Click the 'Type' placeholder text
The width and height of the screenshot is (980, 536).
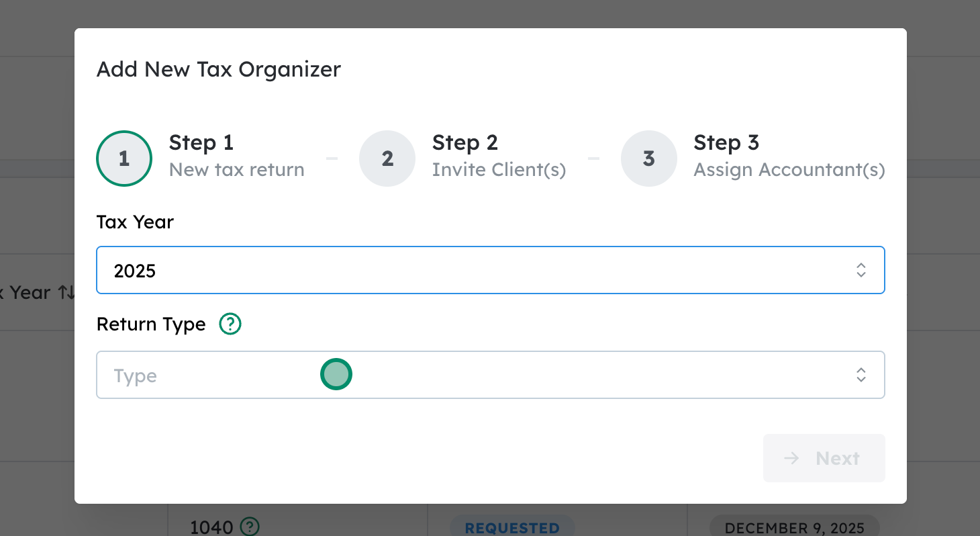click(x=136, y=376)
